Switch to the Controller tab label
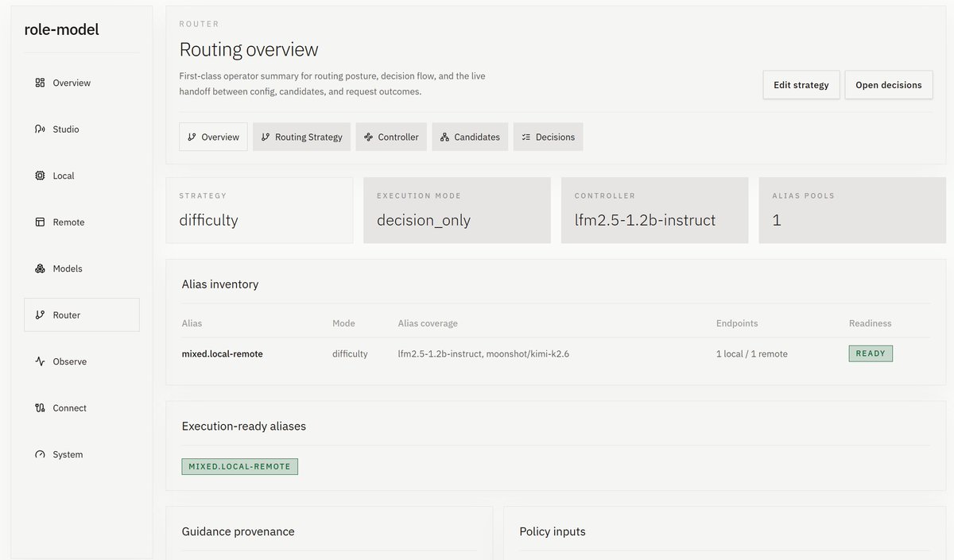The image size is (954, 560). pyautogui.click(x=398, y=137)
